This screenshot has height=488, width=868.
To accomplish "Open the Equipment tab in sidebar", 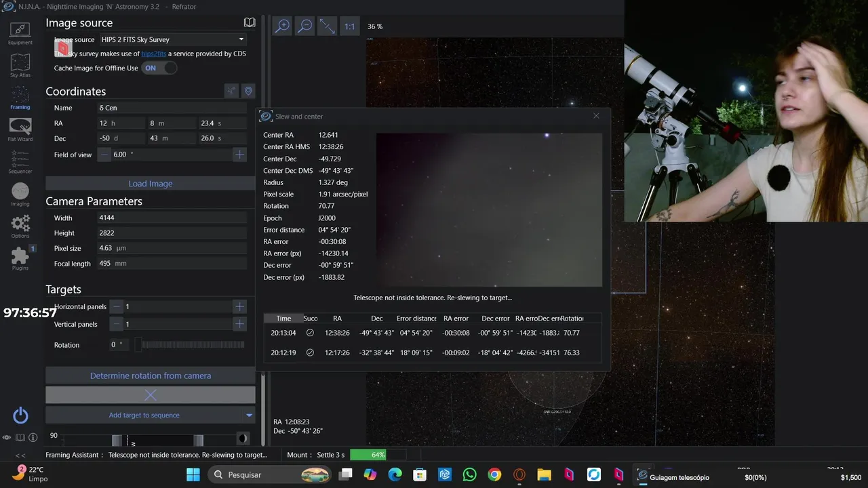I will coord(20,33).
